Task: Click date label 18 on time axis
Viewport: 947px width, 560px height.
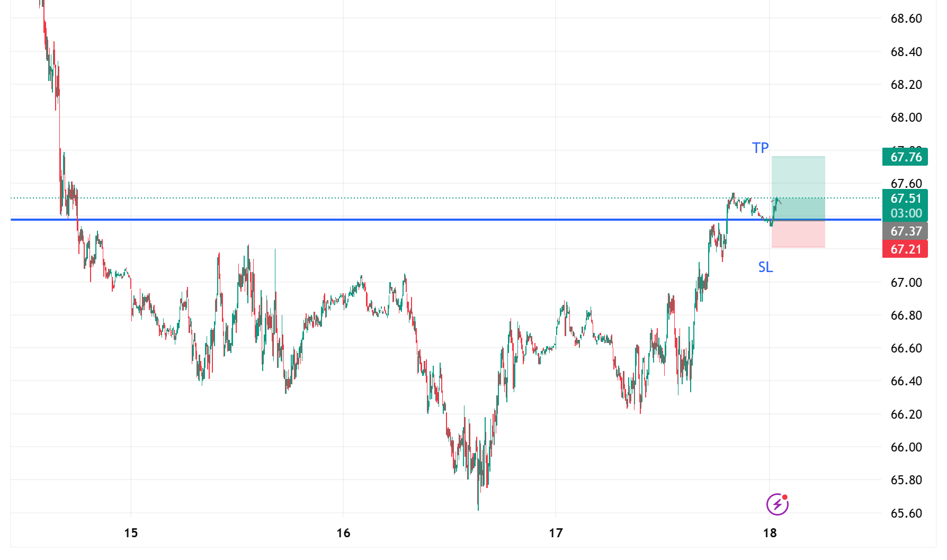Action: tap(770, 533)
